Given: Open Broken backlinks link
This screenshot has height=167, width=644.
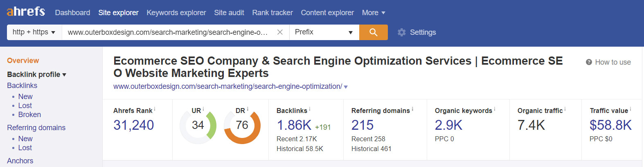Looking at the screenshot, I should [x=29, y=115].
